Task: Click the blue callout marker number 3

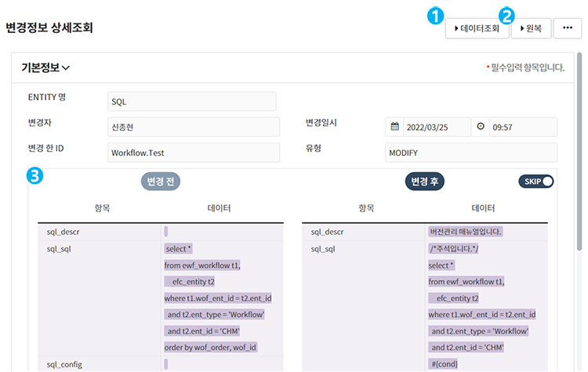Action: click(x=34, y=175)
